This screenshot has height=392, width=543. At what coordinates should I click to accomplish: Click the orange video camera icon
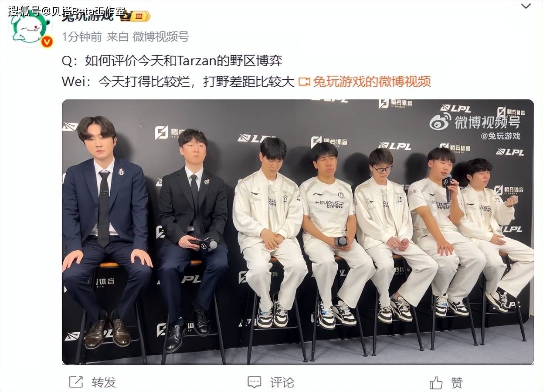tap(304, 81)
